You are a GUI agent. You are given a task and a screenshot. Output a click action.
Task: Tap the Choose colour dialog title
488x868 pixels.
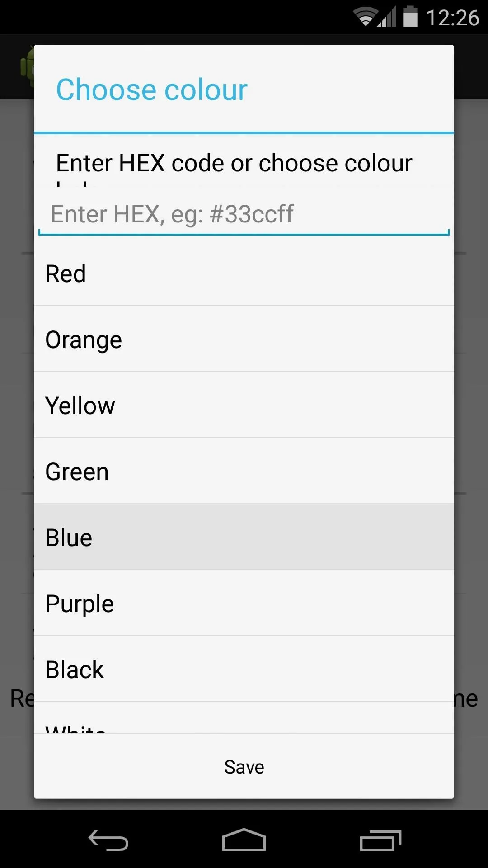point(152,90)
